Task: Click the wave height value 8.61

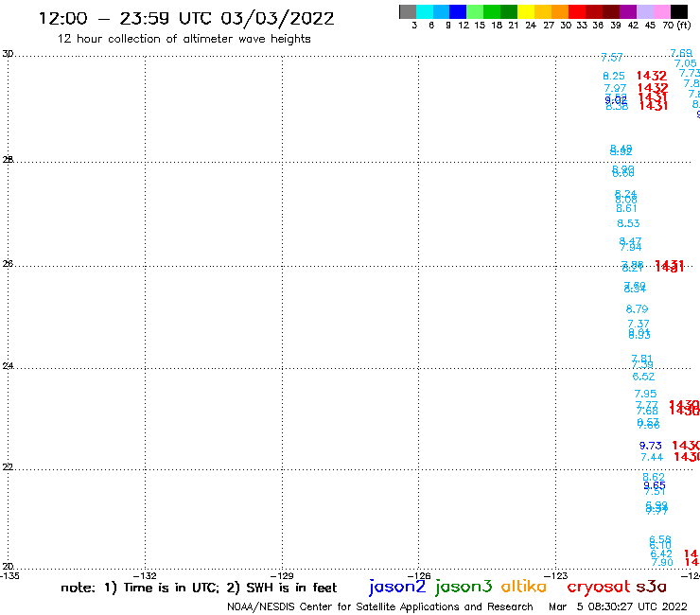Action: 626,208
